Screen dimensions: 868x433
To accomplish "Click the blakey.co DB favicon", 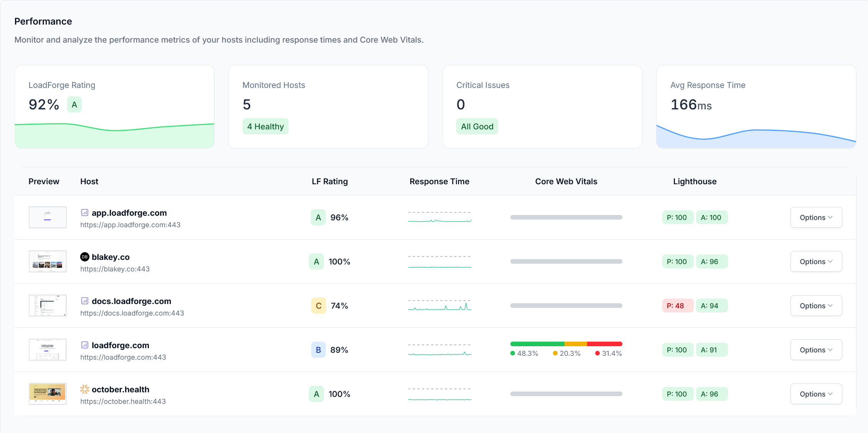I will 85,257.
